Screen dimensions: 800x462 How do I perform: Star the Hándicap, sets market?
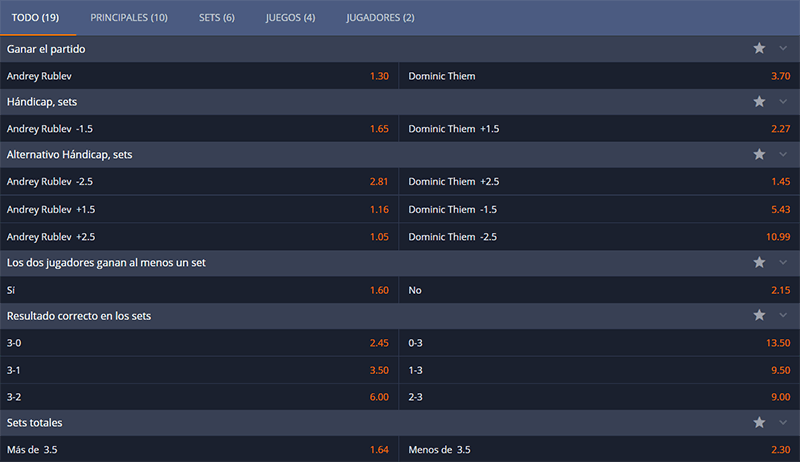pyautogui.click(x=759, y=101)
